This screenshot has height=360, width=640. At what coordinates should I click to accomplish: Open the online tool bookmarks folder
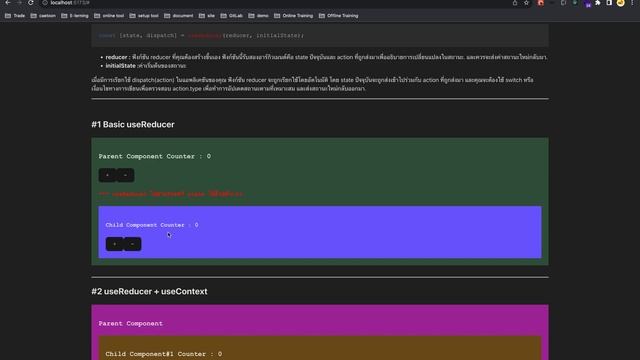pos(109,16)
